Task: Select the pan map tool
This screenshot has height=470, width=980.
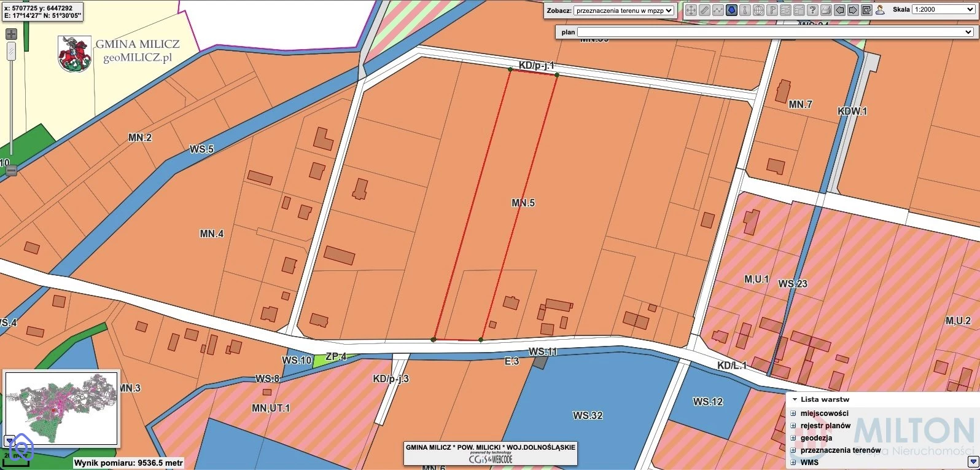Action: (691, 10)
